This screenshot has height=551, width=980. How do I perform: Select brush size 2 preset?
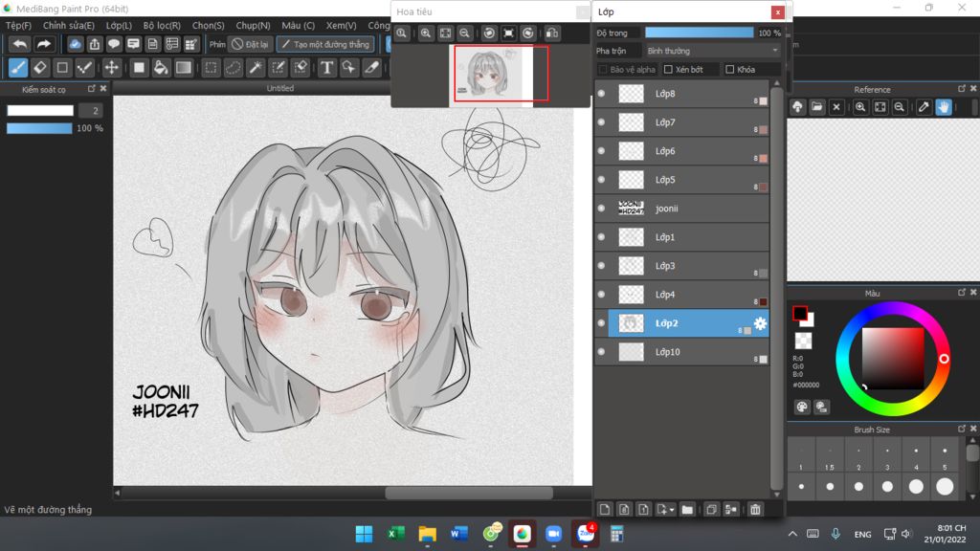pyautogui.click(x=858, y=456)
